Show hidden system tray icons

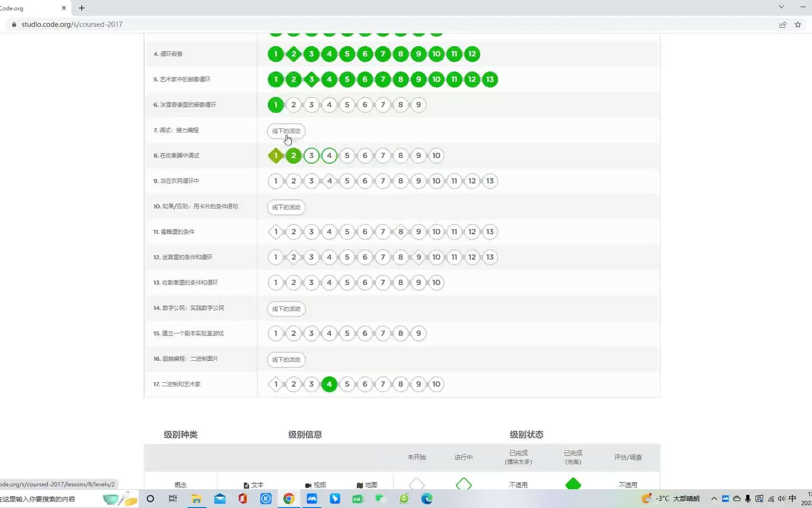point(714,499)
